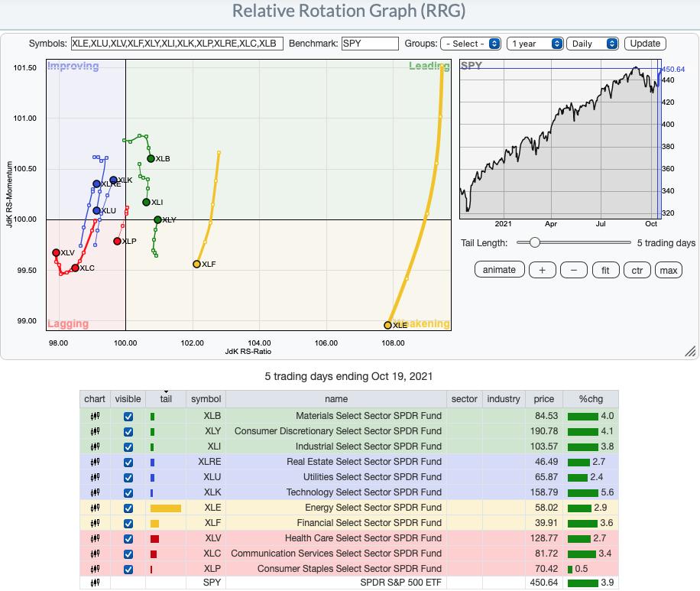The image size is (700, 591).
Task: Click the Symbols input field
Action: tap(177, 44)
